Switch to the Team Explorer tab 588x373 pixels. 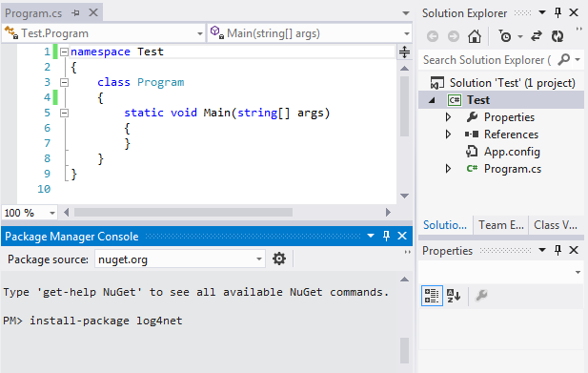coord(501,225)
